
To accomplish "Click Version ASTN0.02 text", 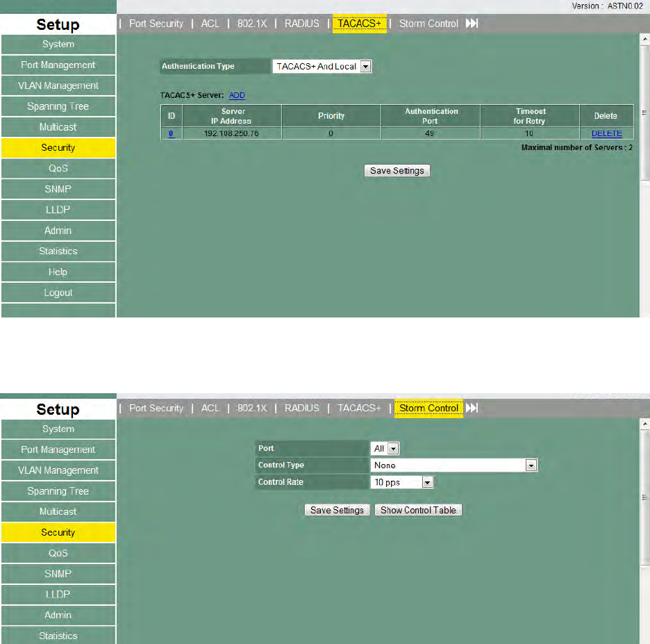I will tap(608, 6).
